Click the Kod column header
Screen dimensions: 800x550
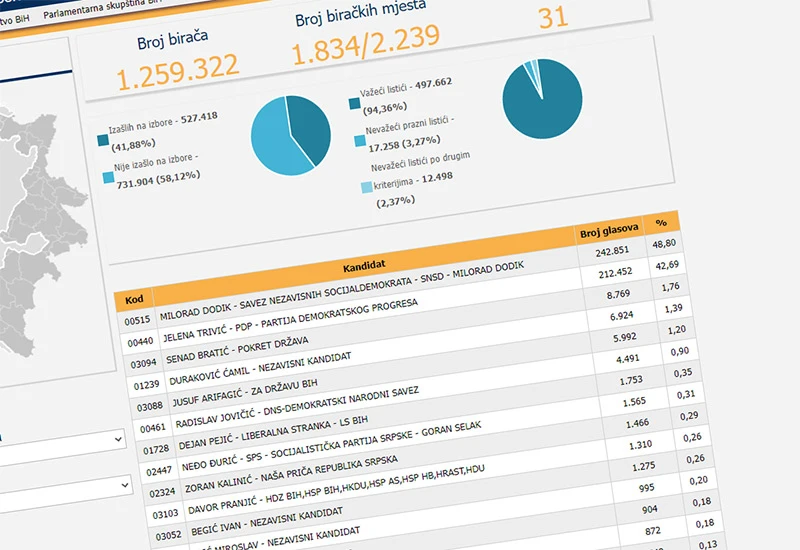[x=134, y=299]
